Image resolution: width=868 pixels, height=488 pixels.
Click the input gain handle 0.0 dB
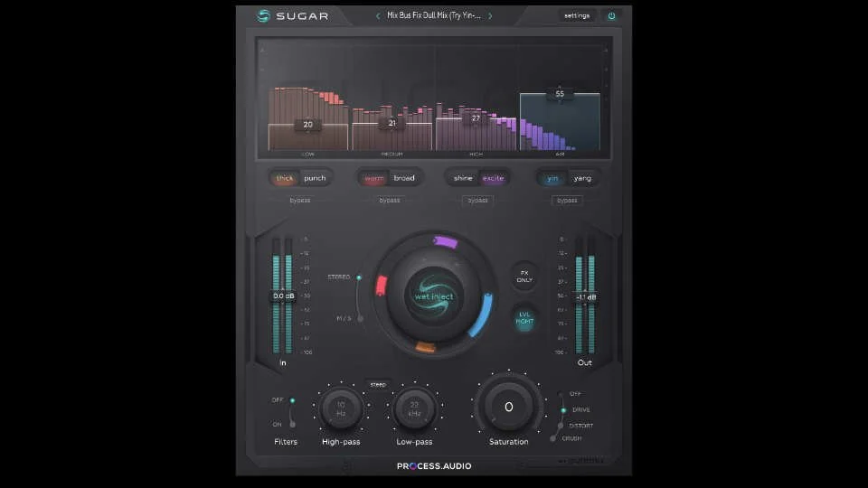[283, 296]
